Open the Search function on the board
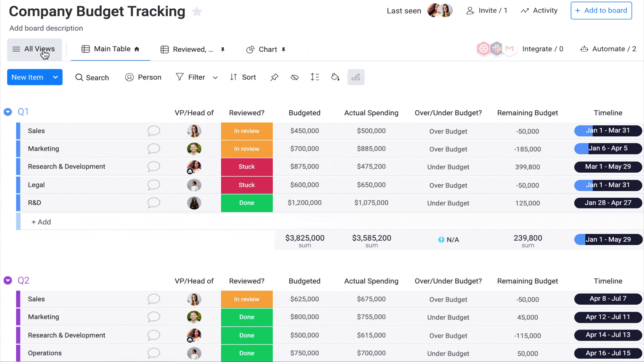644x362 pixels. point(92,77)
